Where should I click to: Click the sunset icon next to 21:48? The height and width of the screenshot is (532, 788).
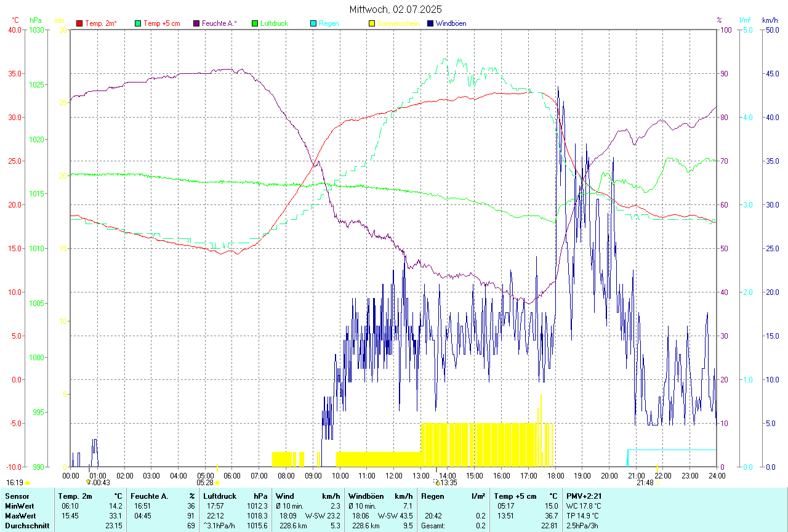[x=658, y=483]
